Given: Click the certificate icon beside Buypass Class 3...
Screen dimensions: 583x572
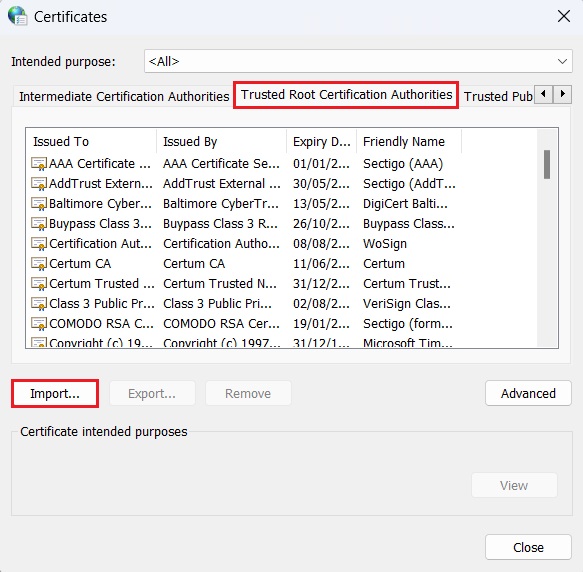Looking at the screenshot, I should 39,224.
